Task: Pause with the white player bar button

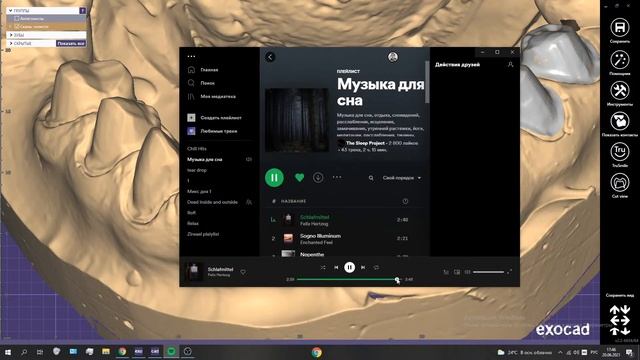Action: pos(349,267)
